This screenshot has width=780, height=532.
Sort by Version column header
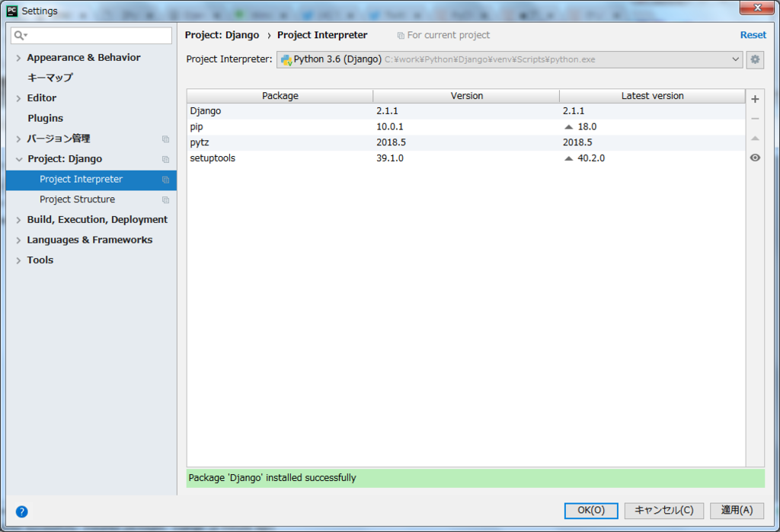pyautogui.click(x=466, y=95)
